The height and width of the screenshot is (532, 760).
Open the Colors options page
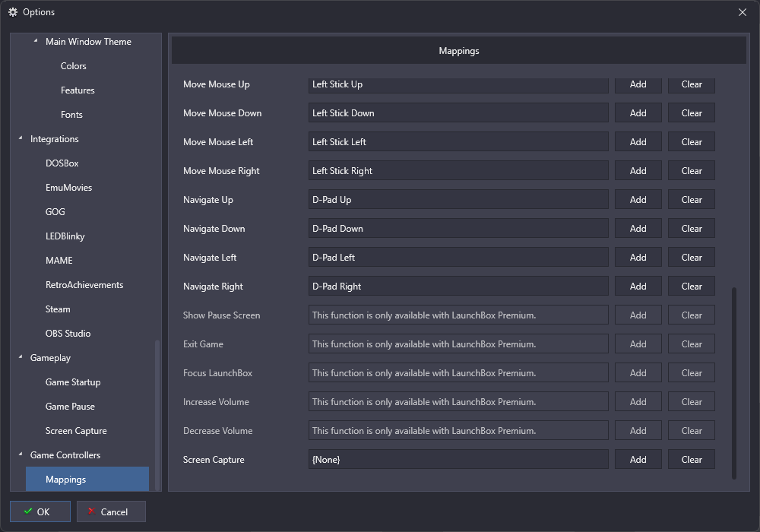73,66
